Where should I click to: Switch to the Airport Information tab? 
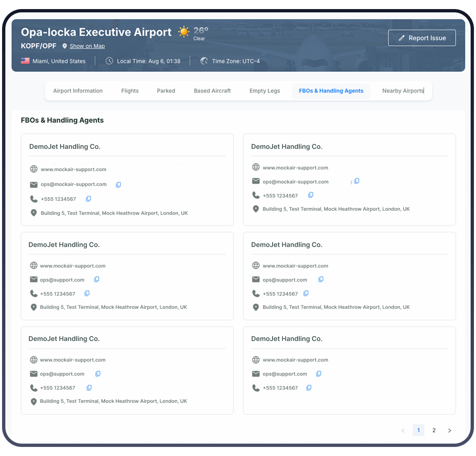coord(78,91)
